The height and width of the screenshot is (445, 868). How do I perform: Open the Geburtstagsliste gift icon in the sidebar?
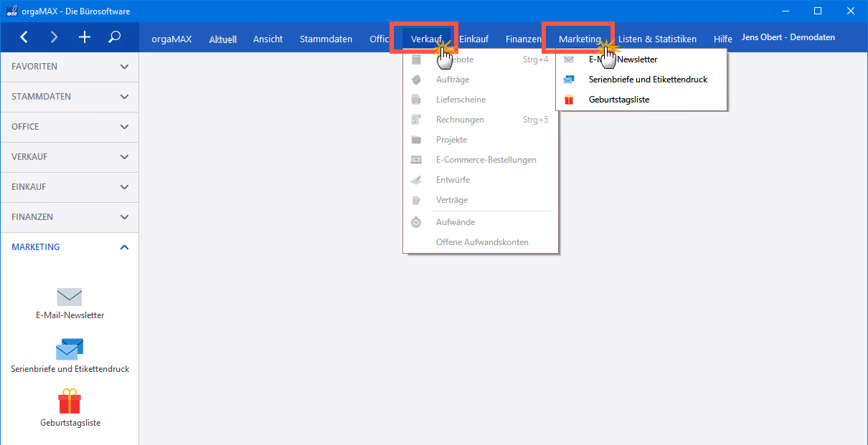(x=70, y=401)
